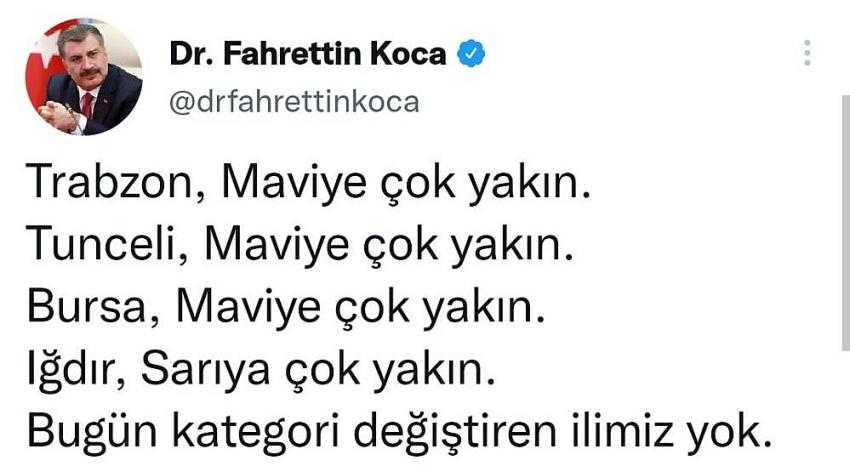Click the word Trabzon in the tweet
Viewport: 850px width, 466px height.
click(x=111, y=183)
